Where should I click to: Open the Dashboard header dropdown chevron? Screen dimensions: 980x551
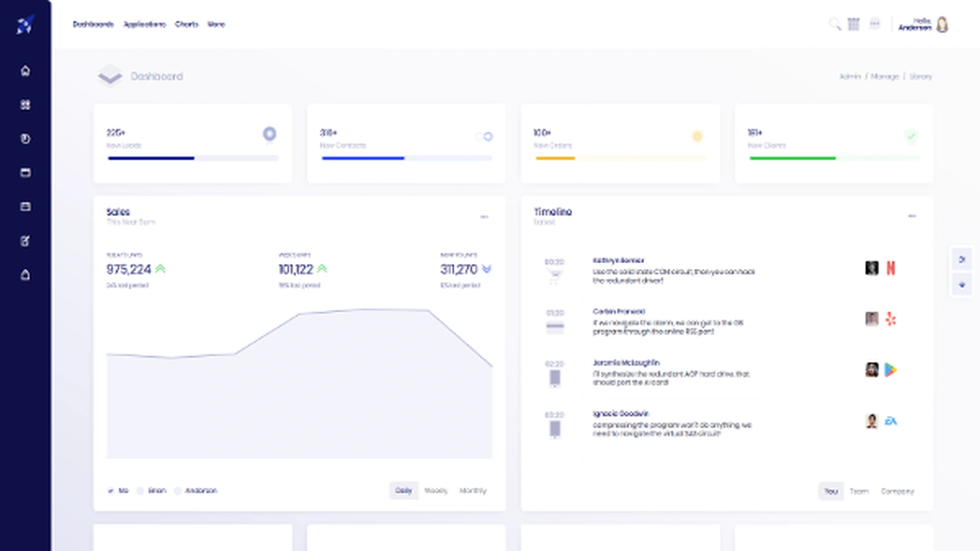pyautogui.click(x=110, y=77)
